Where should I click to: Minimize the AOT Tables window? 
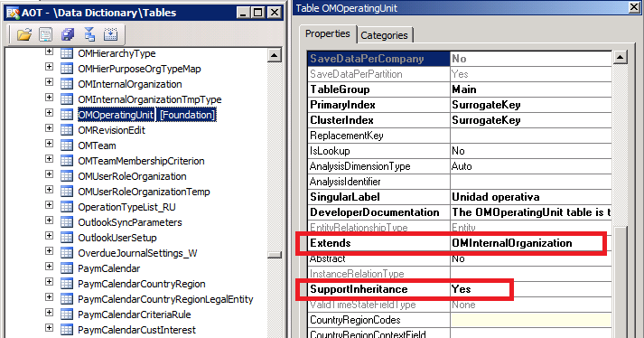coord(243,13)
